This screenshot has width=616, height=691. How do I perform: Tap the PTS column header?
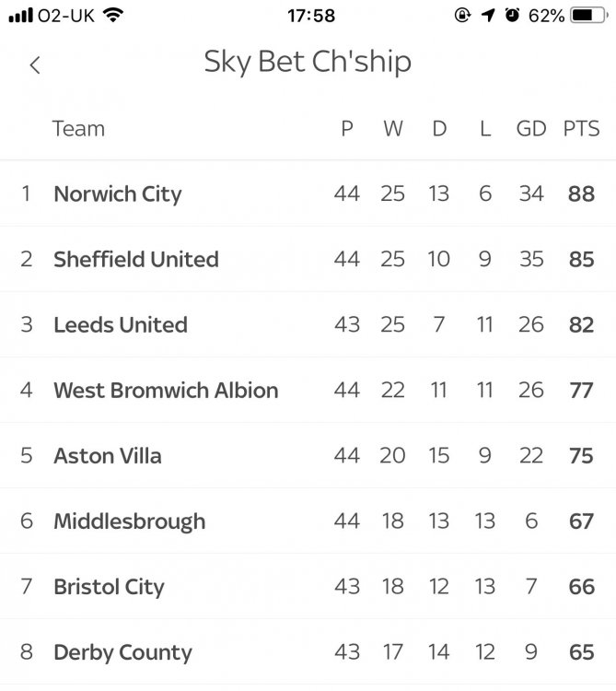pyautogui.click(x=581, y=129)
